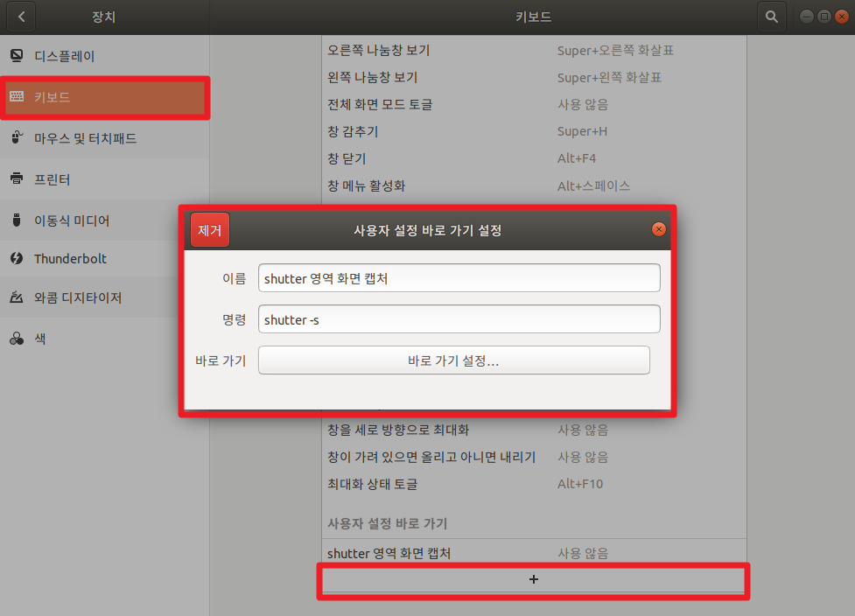The height and width of the screenshot is (616, 855).
Task: Click the color circles icon beside 색
Action: [17, 339]
